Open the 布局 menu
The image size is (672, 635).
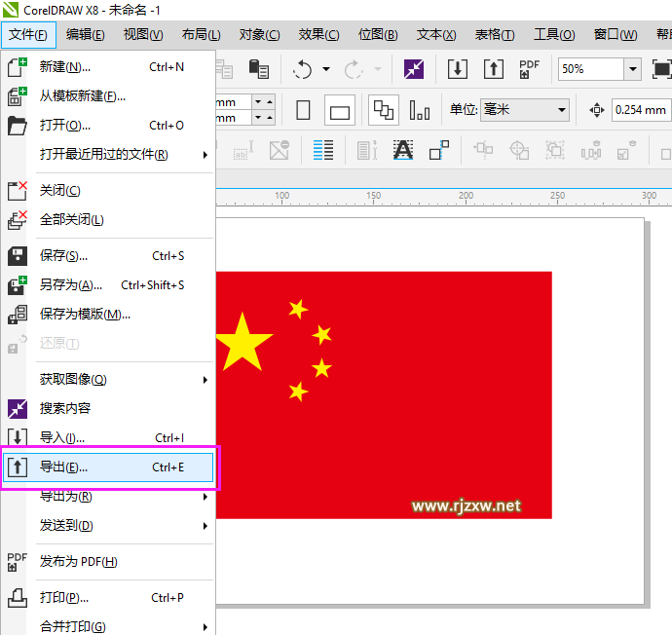pyautogui.click(x=201, y=35)
